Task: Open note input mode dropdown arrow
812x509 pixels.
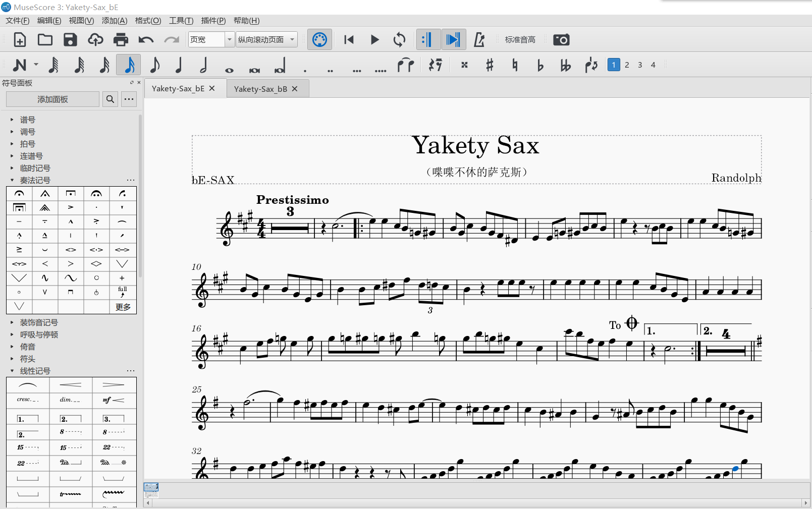Action: tap(36, 65)
